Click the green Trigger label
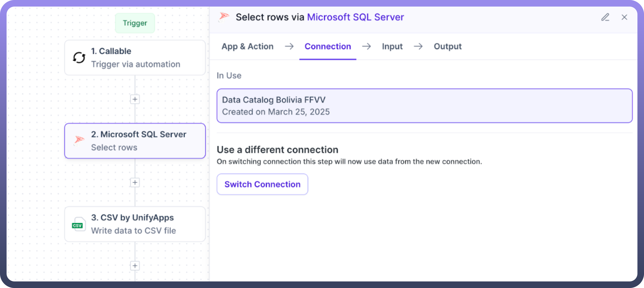Viewport: 644px width, 288px height. 135,23
